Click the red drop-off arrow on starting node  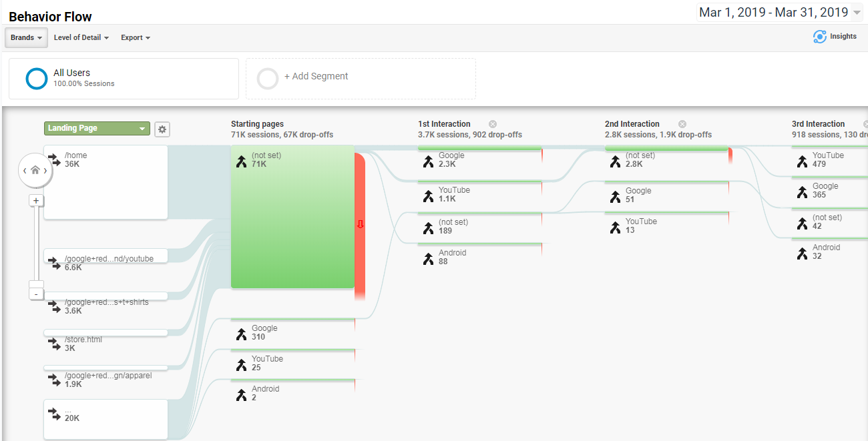click(361, 224)
